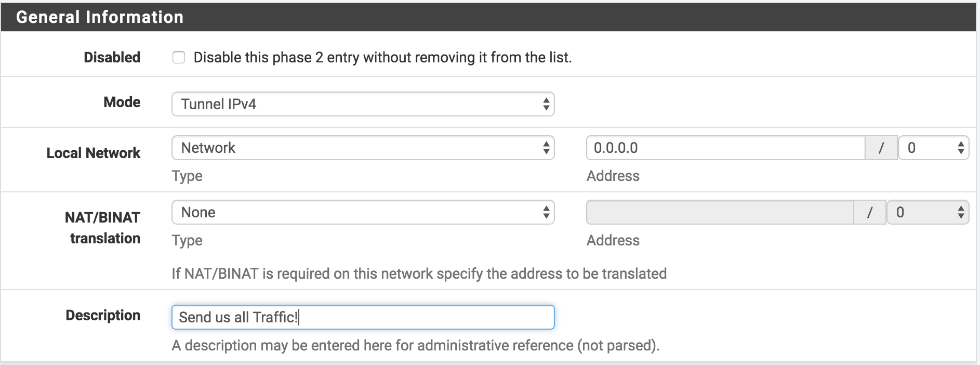Click the slash separator beside Local Network address
Screen dimensions: 980x365
[881, 148]
